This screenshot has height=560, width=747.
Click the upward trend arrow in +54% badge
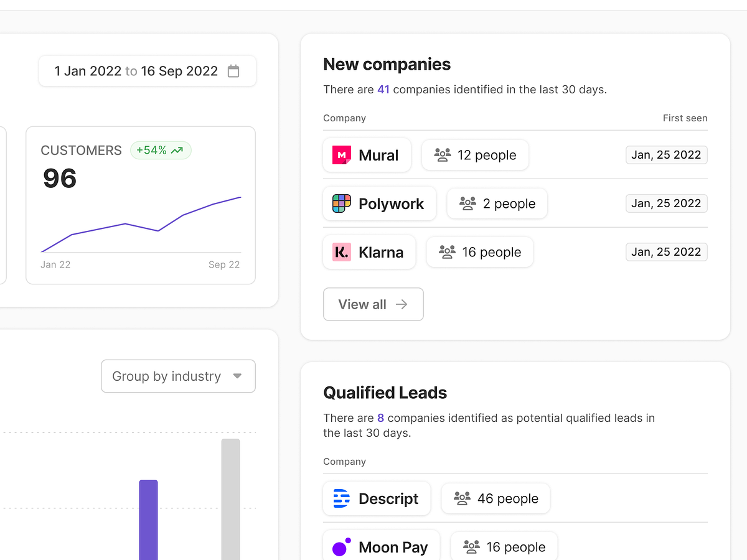click(x=177, y=150)
